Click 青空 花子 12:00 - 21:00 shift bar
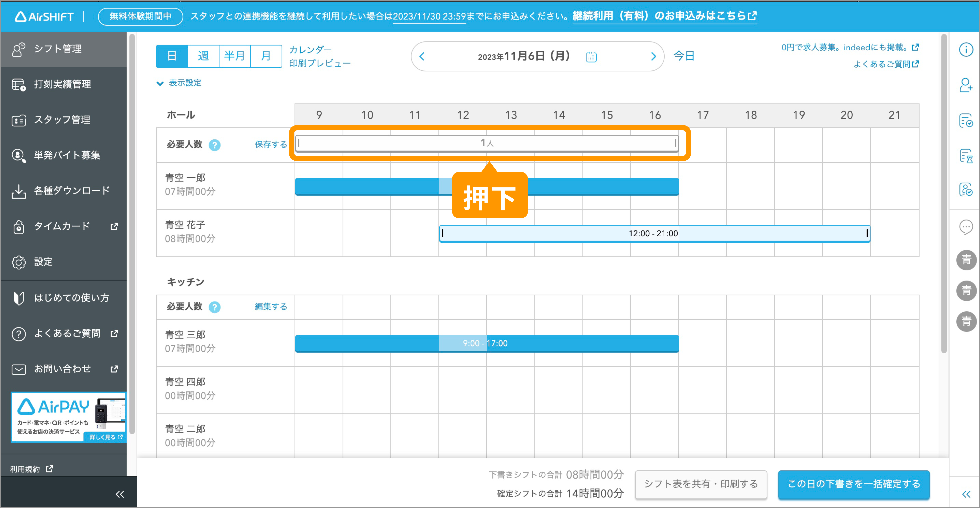This screenshot has width=980, height=508. (x=654, y=234)
